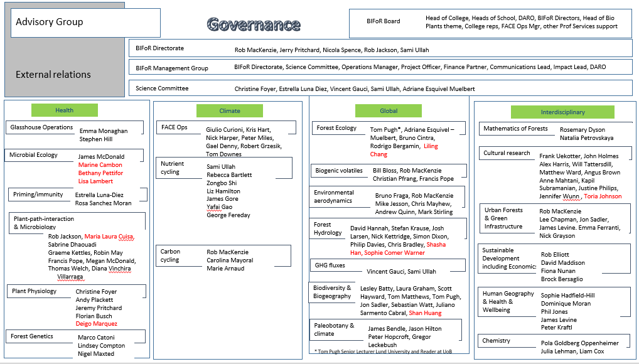Select the GHG fluxes label
Image resolution: width=639 pixels, height=364 pixels.
point(330,265)
